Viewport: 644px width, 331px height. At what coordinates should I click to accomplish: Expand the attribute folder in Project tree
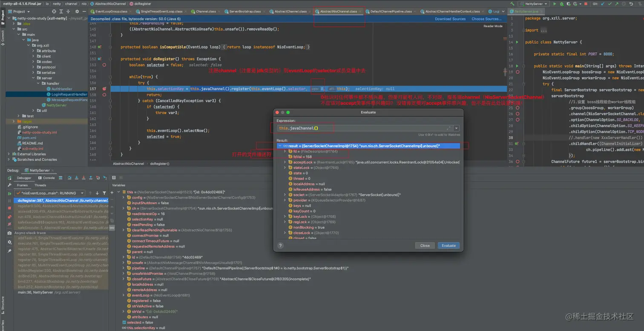click(33, 51)
